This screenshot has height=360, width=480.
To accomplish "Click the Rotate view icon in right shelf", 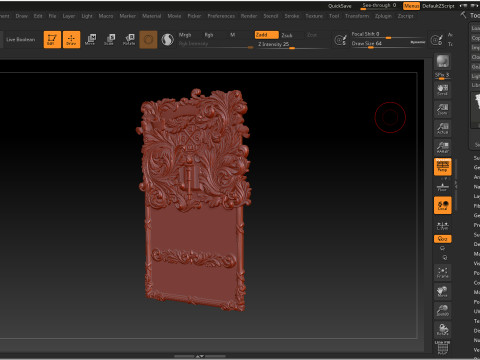I will (443, 329).
